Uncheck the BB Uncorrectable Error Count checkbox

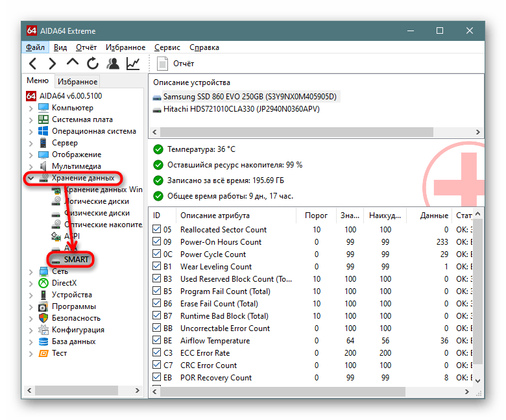pyautogui.click(x=156, y=328)
